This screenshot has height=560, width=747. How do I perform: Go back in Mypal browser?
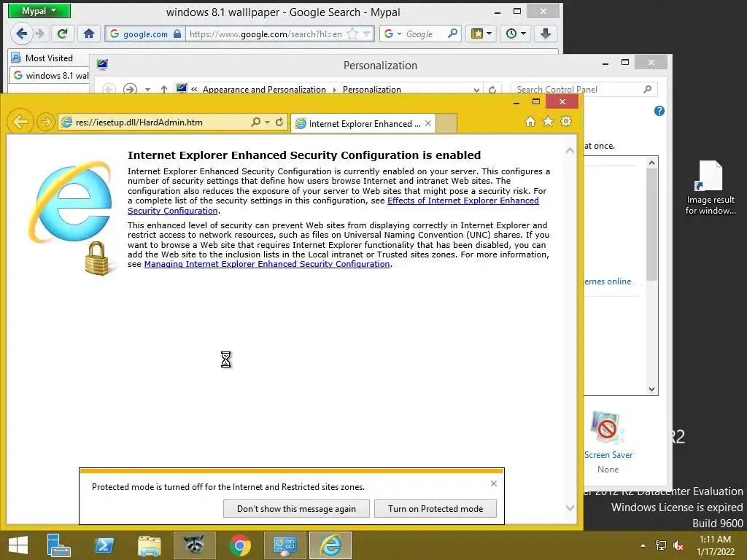pyautogui.click(x=21, y=34)
